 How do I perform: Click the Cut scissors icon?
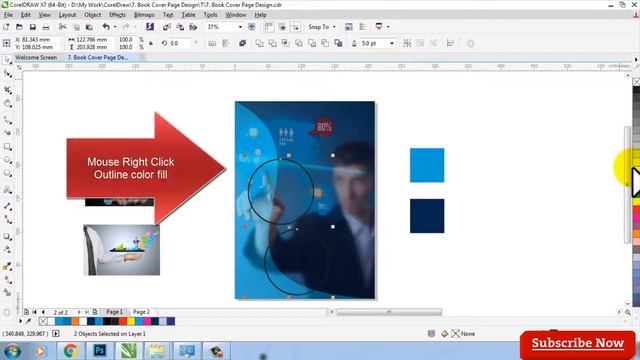62,27
